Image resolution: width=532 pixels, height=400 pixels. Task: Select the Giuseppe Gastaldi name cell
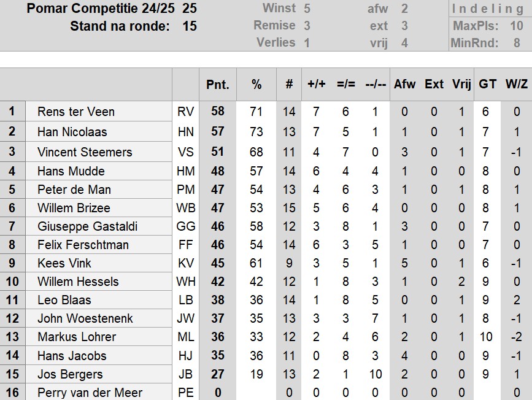(x=99, y=226)
